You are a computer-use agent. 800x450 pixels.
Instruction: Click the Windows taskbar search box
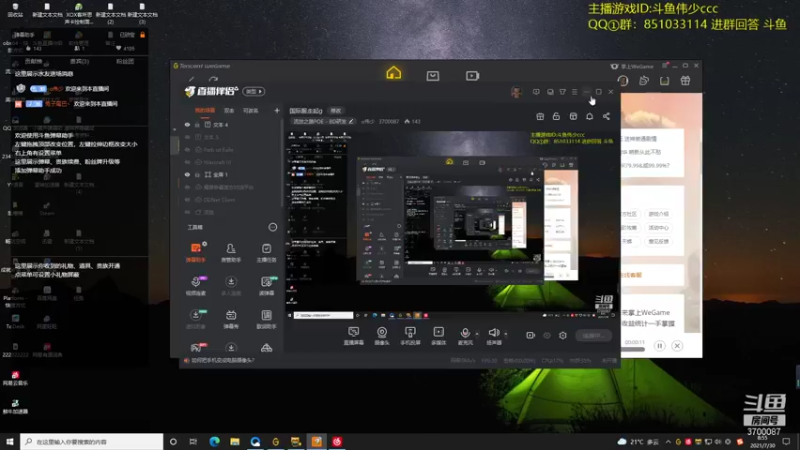point(92,441)
